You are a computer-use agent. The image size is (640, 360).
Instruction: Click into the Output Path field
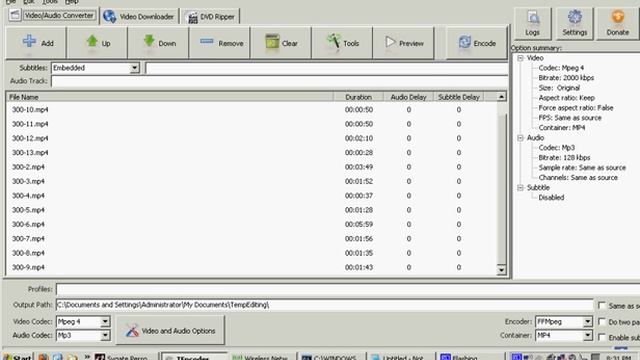click(x=324, y=305)
